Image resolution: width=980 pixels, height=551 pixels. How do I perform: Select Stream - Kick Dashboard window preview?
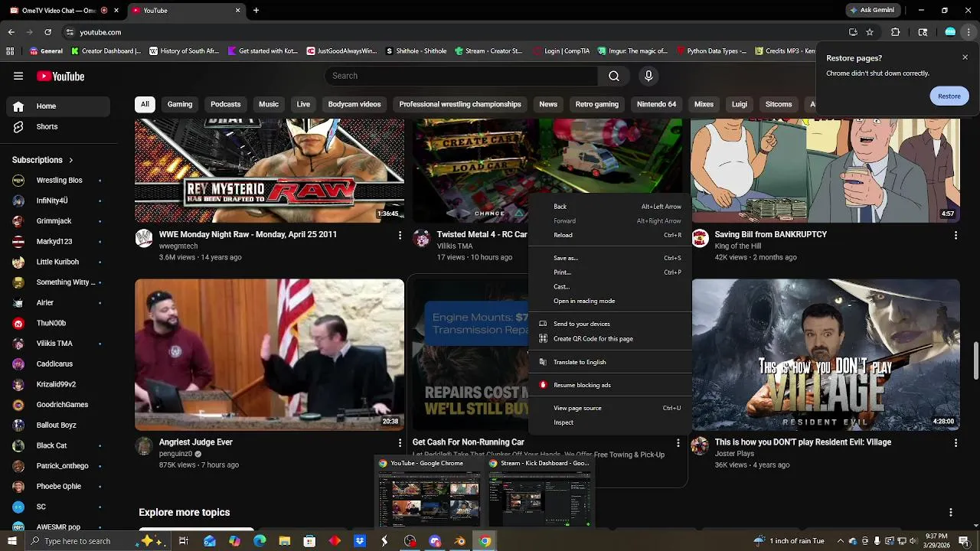coord(541,493)
